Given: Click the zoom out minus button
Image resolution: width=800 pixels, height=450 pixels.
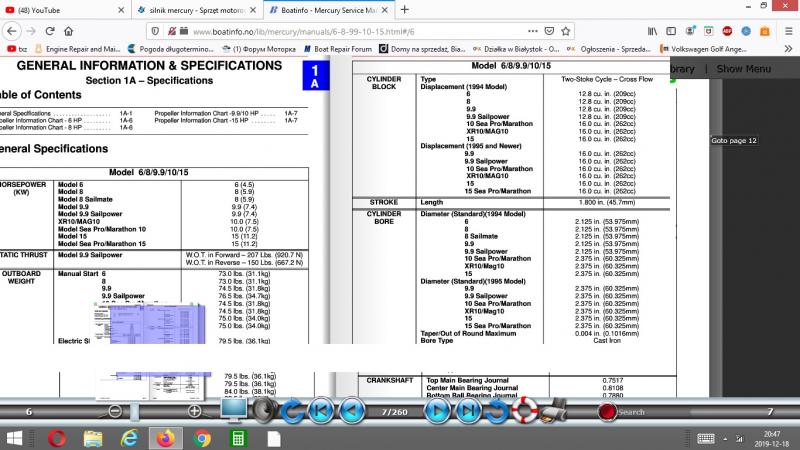Looking at the screenshot, I should tap(115, 411).
